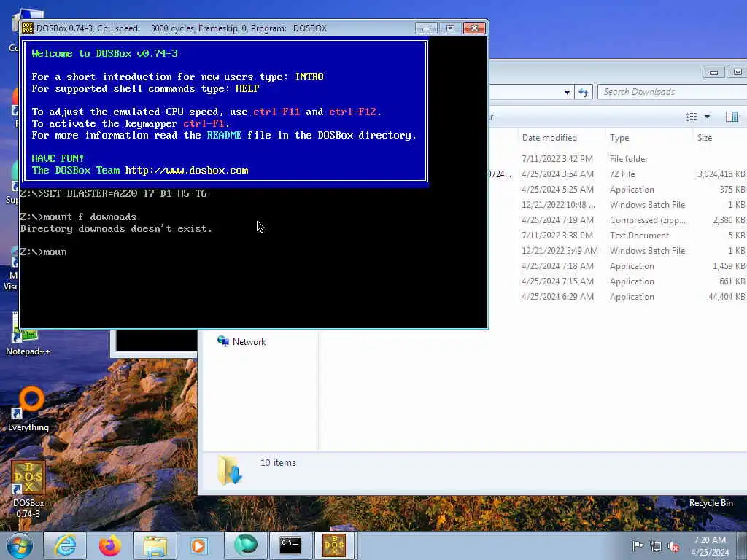This screenshot has height=560, width=747.
Task: Open Internet Explorer from the taskbar
Action: (x=65, y=545)
